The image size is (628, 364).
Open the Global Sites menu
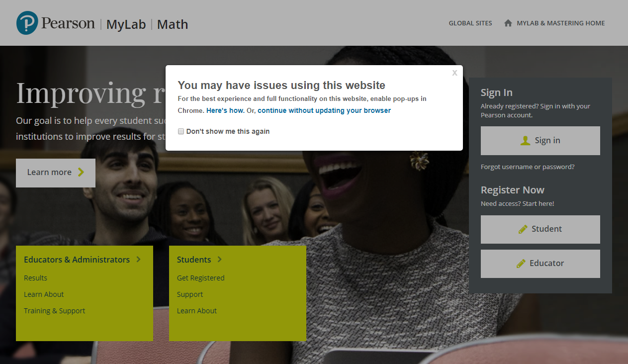470,23
